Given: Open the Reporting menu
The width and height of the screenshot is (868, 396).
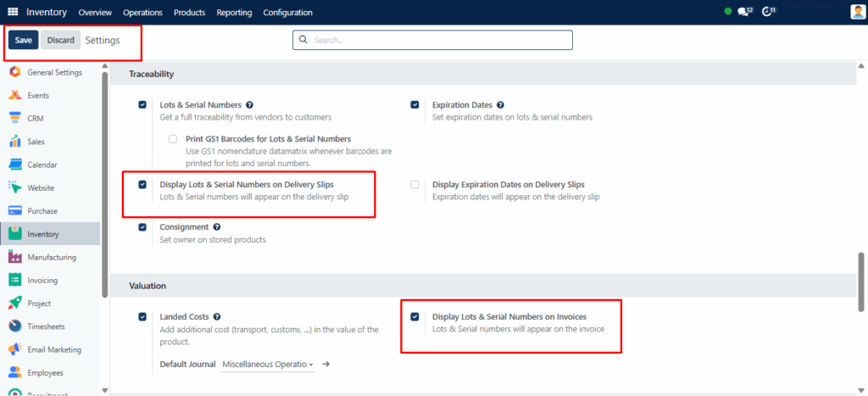Looking at the screenshot, I should [234, 12].
